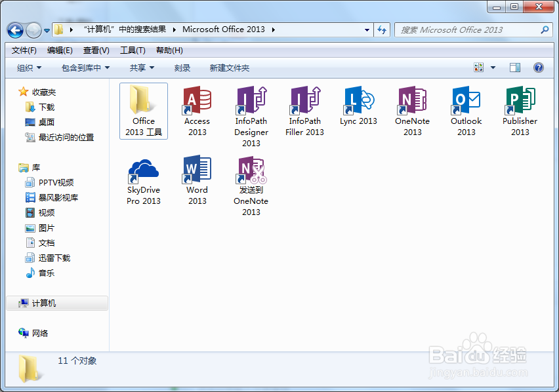Open the Office 2013 工具 folder
Image resolution: width=559 pixels, height=392 pixels.
(144, 111)
